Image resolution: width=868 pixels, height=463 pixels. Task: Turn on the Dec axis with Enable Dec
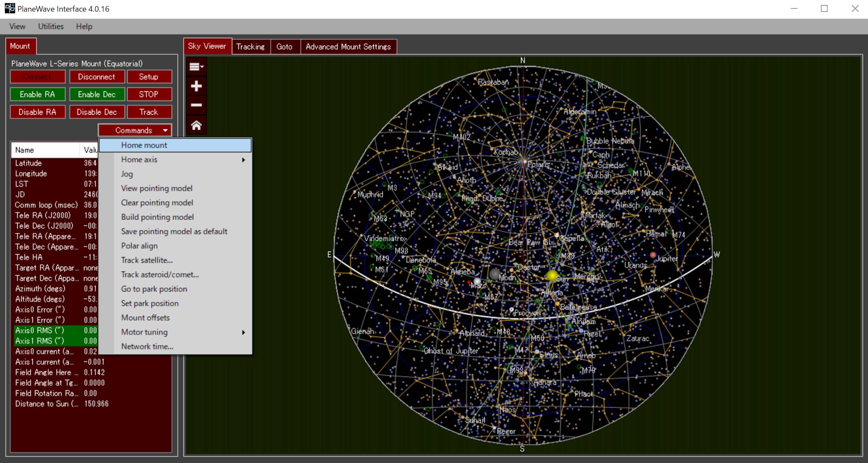97,94
